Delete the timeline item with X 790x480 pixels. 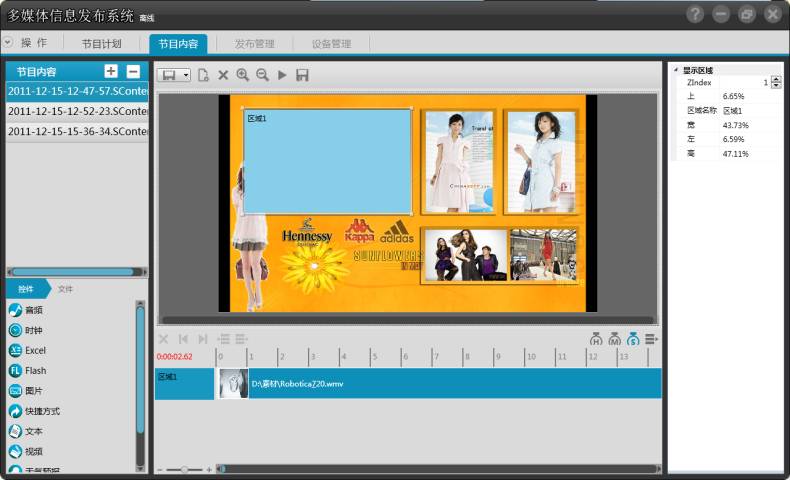tap(163, 339)
